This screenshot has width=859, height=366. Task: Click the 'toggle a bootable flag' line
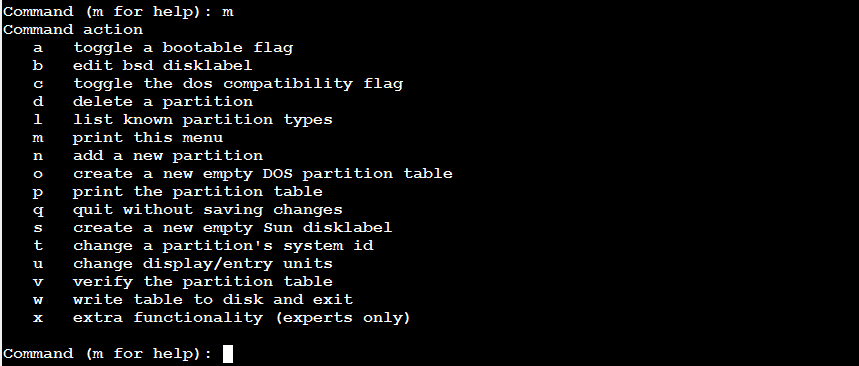coord(183,48)
